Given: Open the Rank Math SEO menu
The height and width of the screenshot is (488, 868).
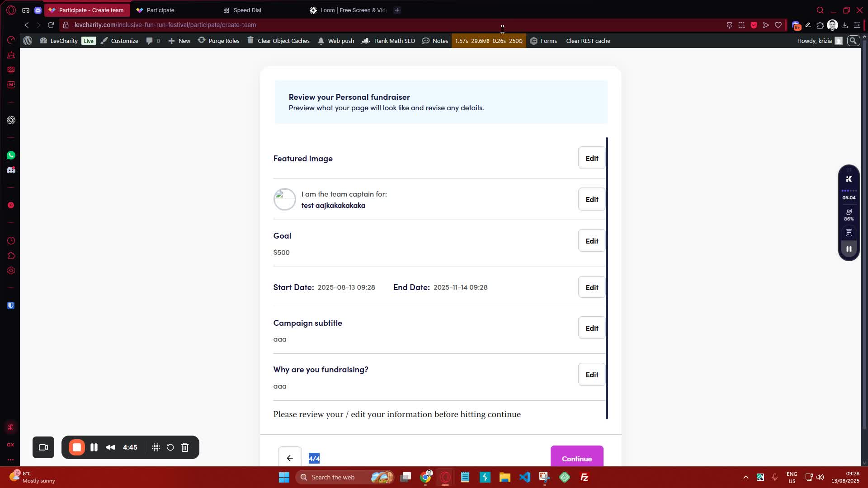Looking at the screenshot, I should tap(388, 41).
